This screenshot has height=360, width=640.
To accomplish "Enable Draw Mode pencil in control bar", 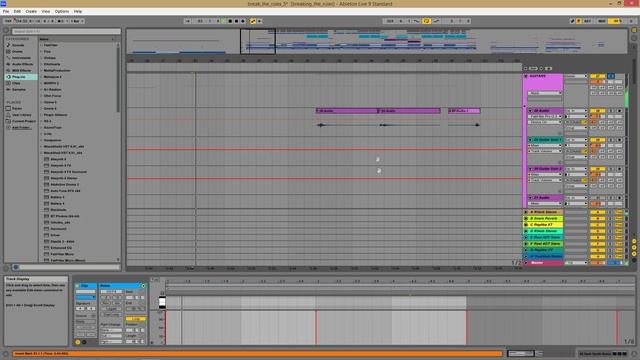I will [x=572, y=21].
